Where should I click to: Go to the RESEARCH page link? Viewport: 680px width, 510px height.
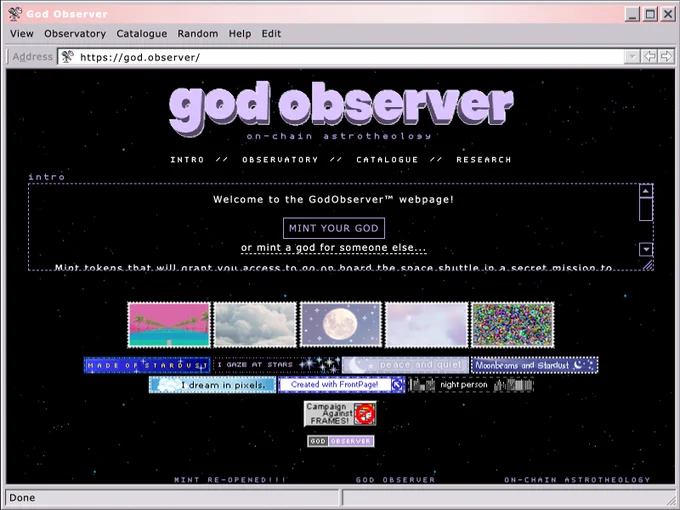484,160
